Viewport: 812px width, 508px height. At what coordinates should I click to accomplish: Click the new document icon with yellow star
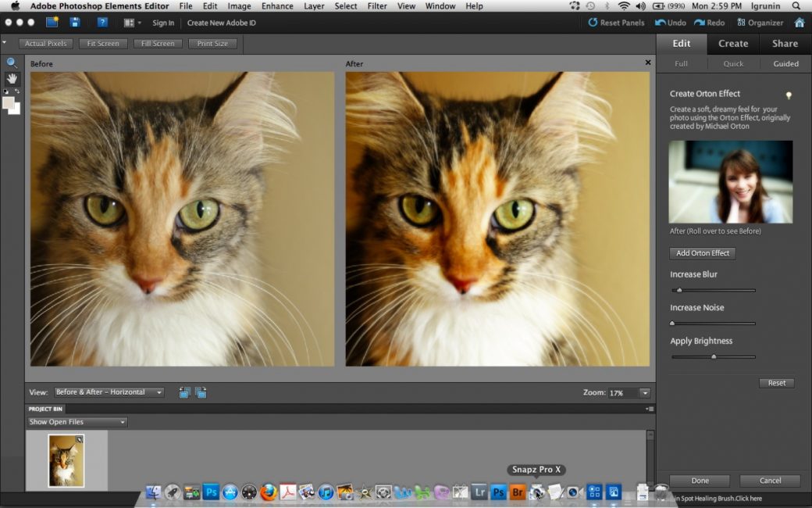click(52, 23)
